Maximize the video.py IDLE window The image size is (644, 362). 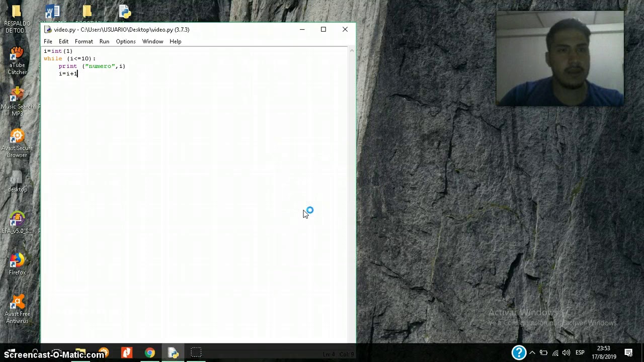324,30
